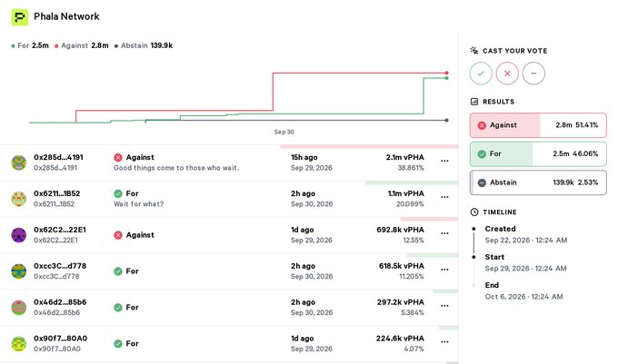Open voter profile 0x46d2...85b6

(x=60, y=302)
